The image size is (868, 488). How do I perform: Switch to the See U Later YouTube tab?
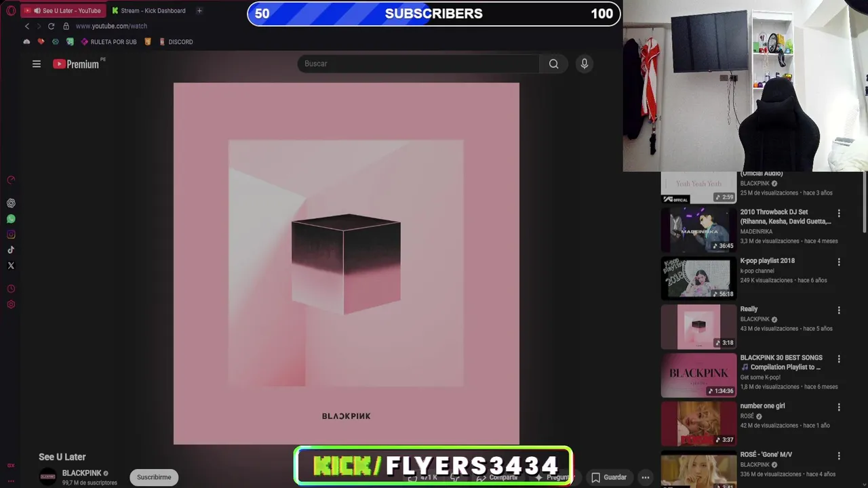pyautogui.click(x=62, y=11)
